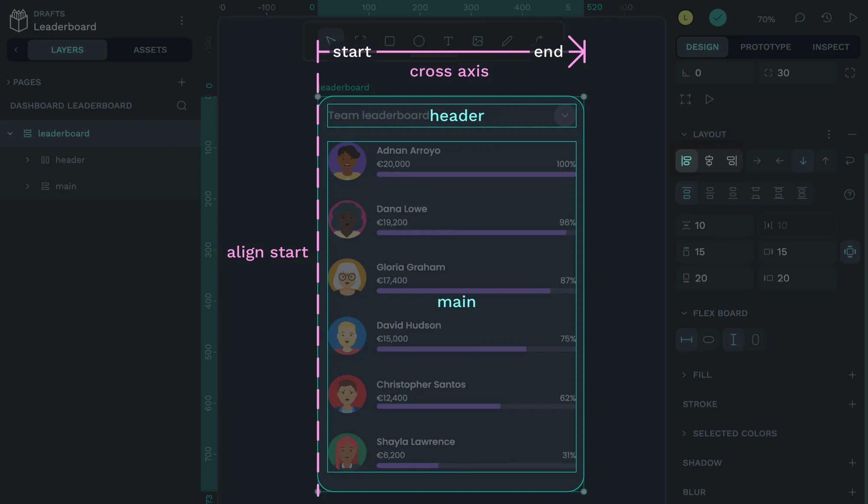
Task: Click Add Fill plus button
Action: [x=852, y=375]
